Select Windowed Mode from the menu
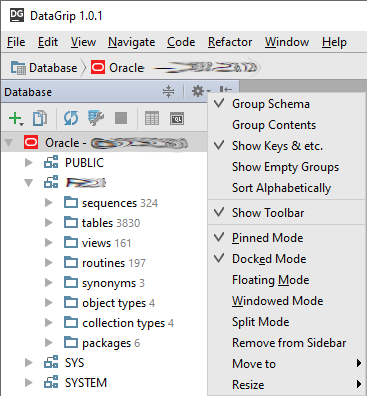This screenshot has height=396, width=367. coord(287,301)
